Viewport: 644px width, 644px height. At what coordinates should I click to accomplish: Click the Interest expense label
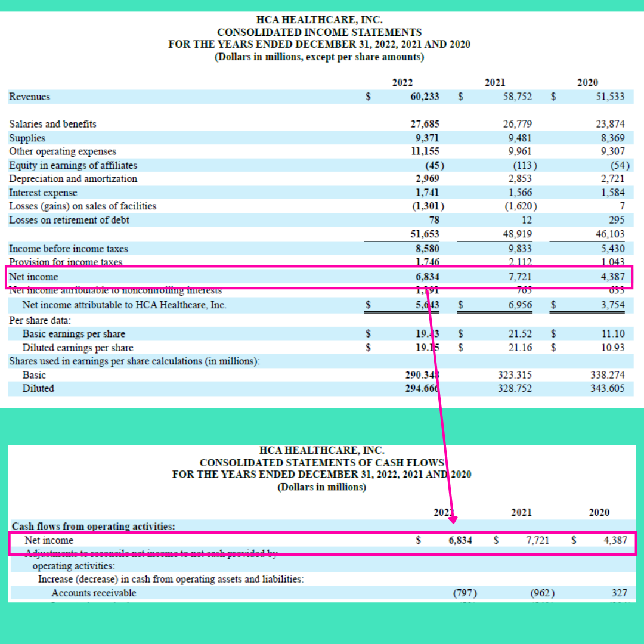(43, 193)
